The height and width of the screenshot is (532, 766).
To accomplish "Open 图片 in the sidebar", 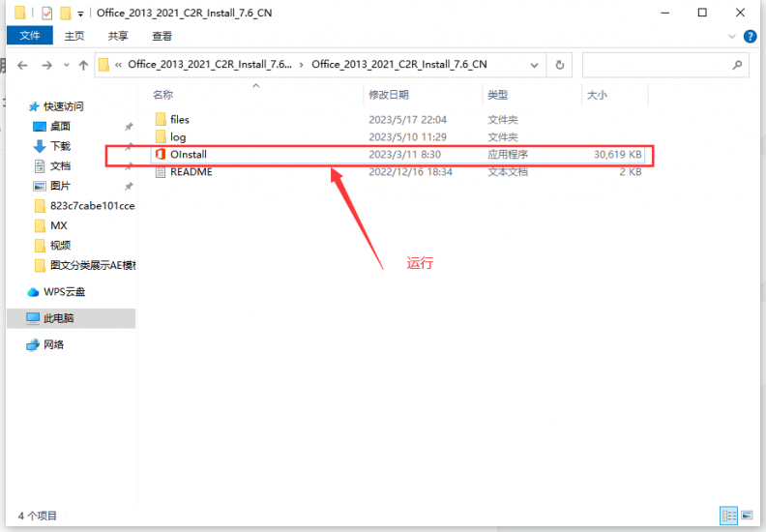I will pyautogui.click(x=60, y=186).
